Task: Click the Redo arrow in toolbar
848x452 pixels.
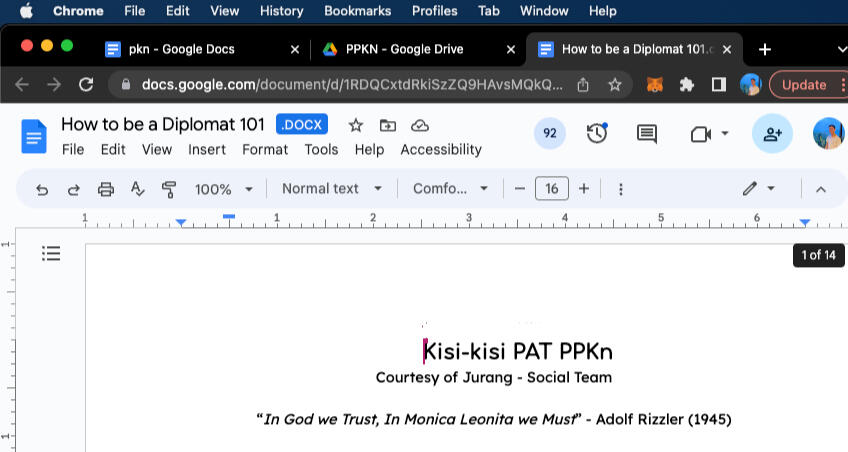Action: 73,189
